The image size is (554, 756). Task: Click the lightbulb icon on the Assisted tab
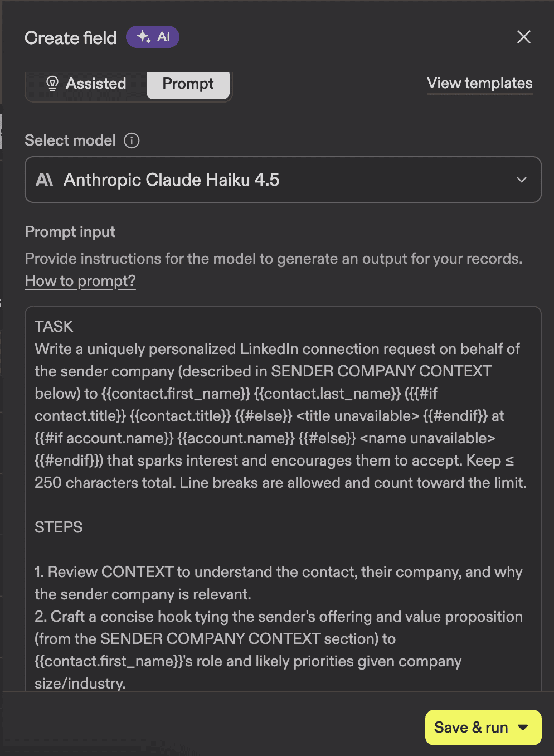(52, 84)
